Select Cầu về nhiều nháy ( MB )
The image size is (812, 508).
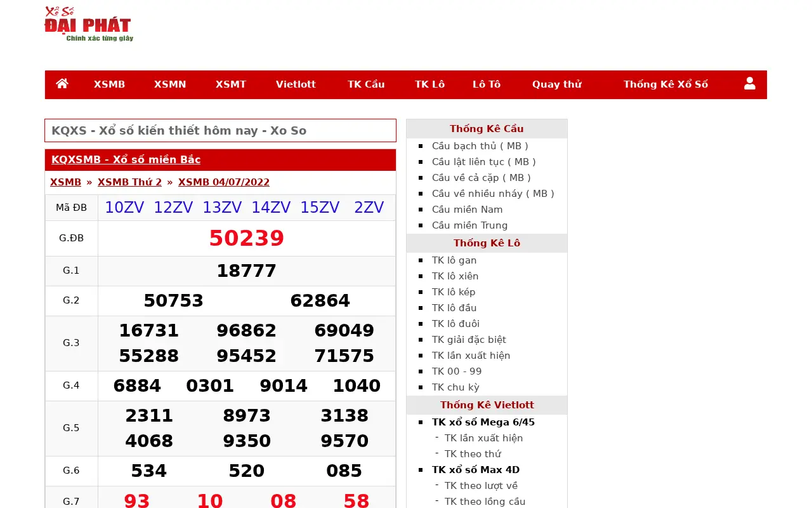click(493, 194)
